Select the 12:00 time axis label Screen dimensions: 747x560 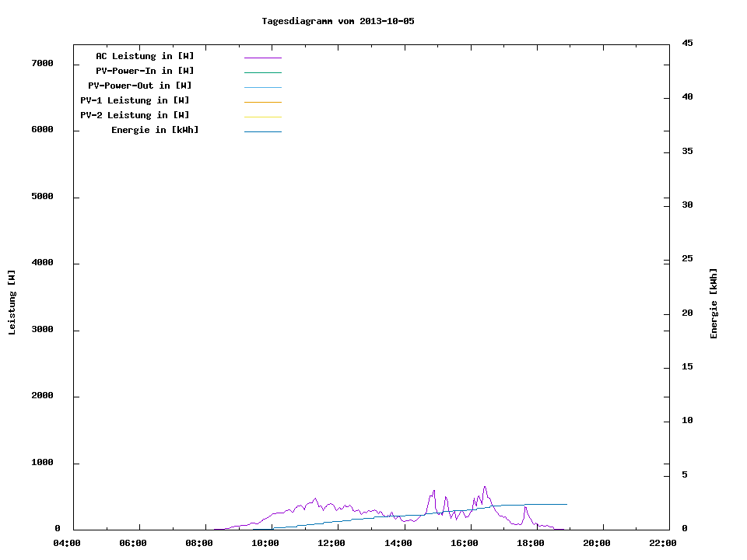tap(332, 543)
